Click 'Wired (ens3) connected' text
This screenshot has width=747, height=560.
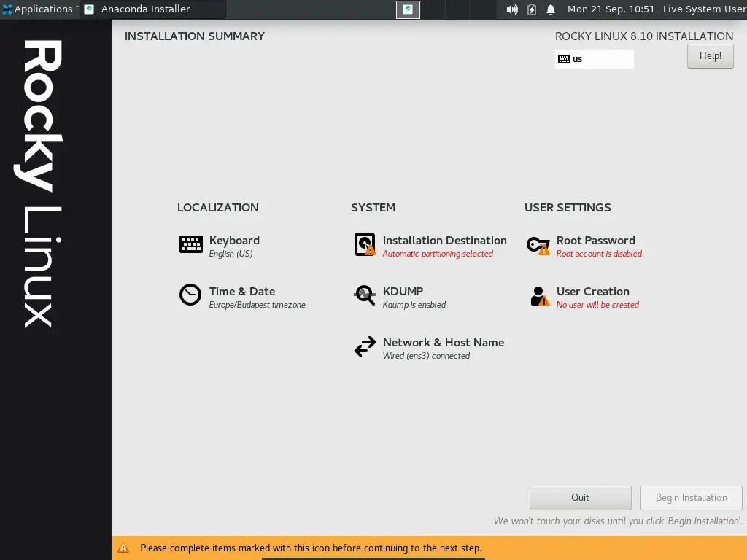(426, 356)
